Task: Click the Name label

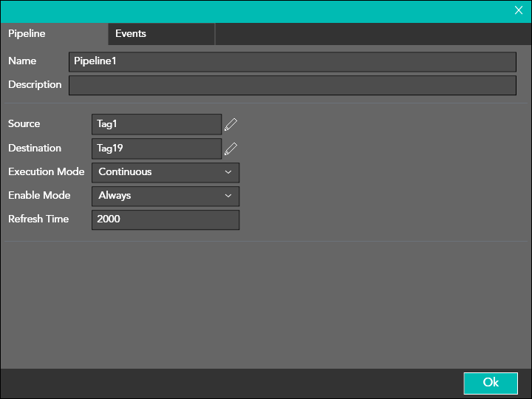Action: coord(22,61)
